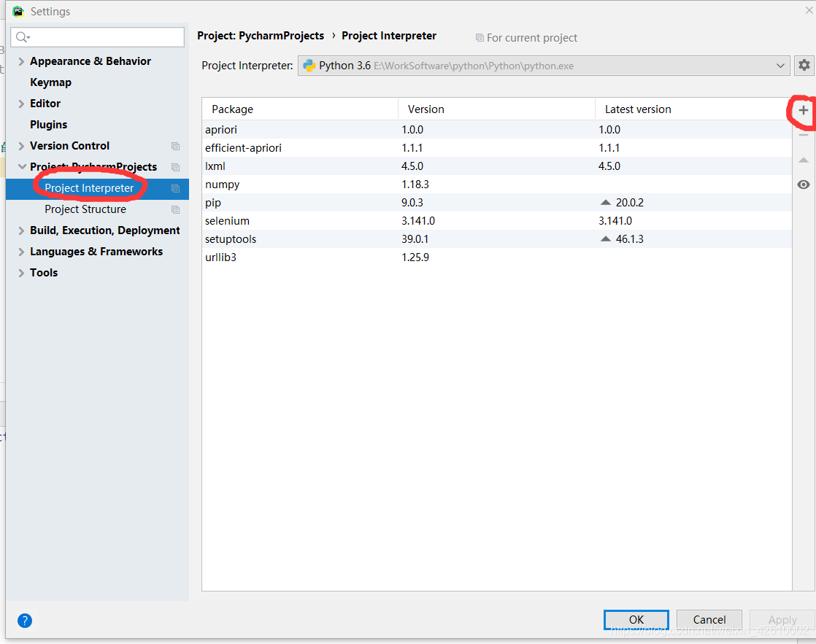Select the efficient-apriori package row

tap(497, 148)
